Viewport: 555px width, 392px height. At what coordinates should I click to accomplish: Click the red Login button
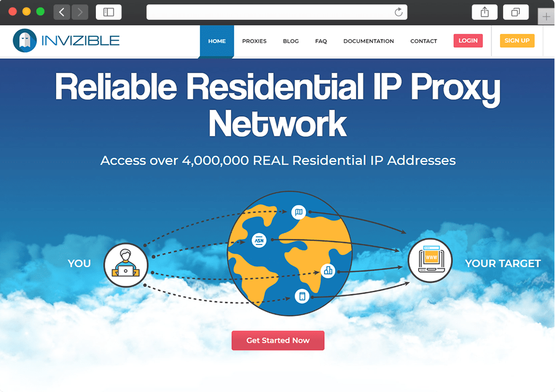pyautogui.click(x=468, y=41)
